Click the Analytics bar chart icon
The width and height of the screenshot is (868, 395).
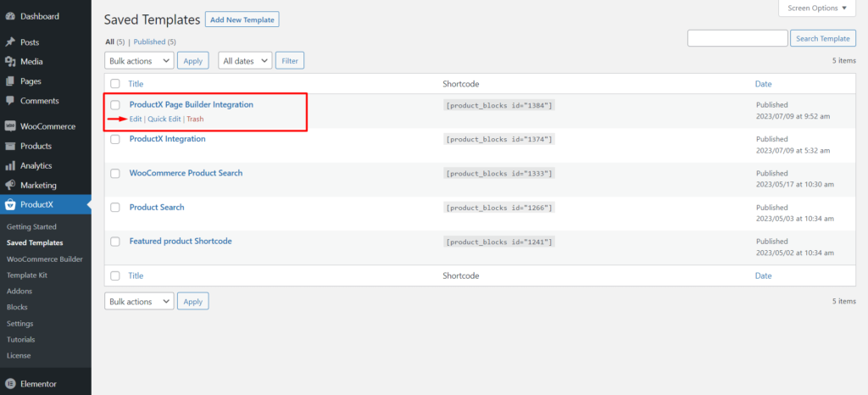(10, 165)
